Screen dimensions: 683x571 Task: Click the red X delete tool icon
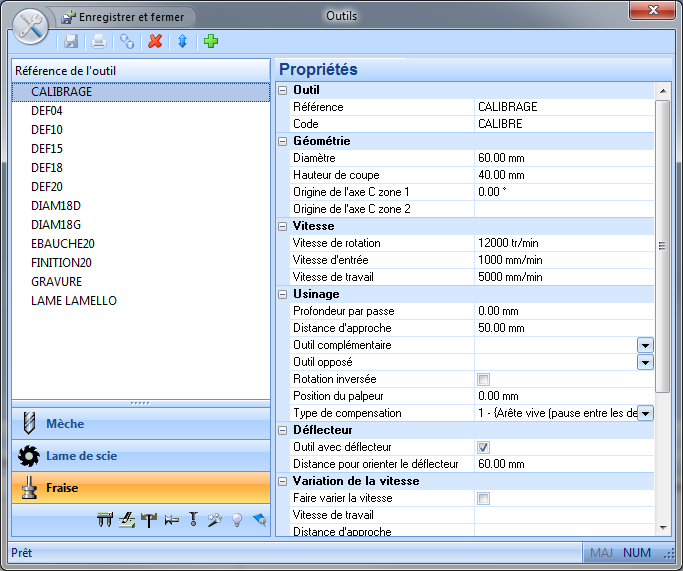[155, 41]
